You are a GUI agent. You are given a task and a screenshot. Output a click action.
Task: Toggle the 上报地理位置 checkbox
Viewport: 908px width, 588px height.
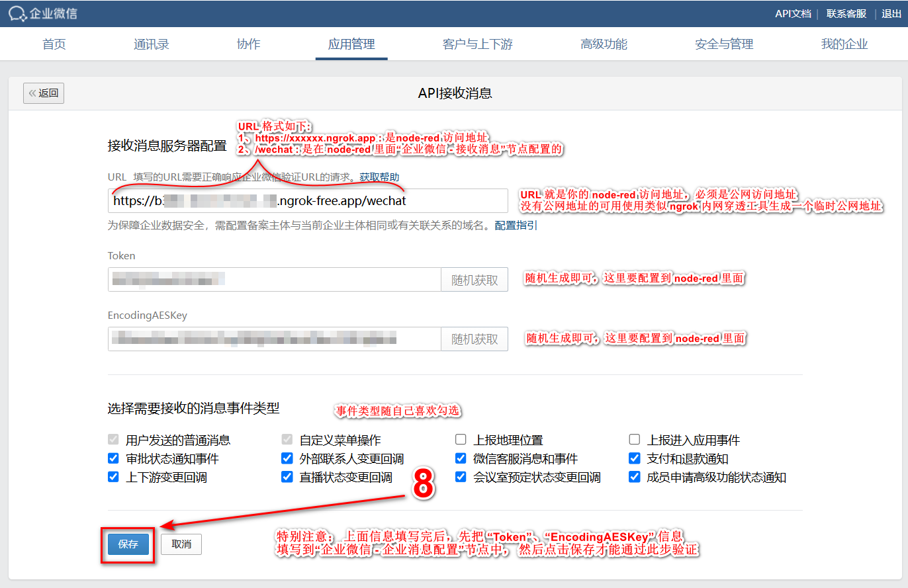coord(461,440)
